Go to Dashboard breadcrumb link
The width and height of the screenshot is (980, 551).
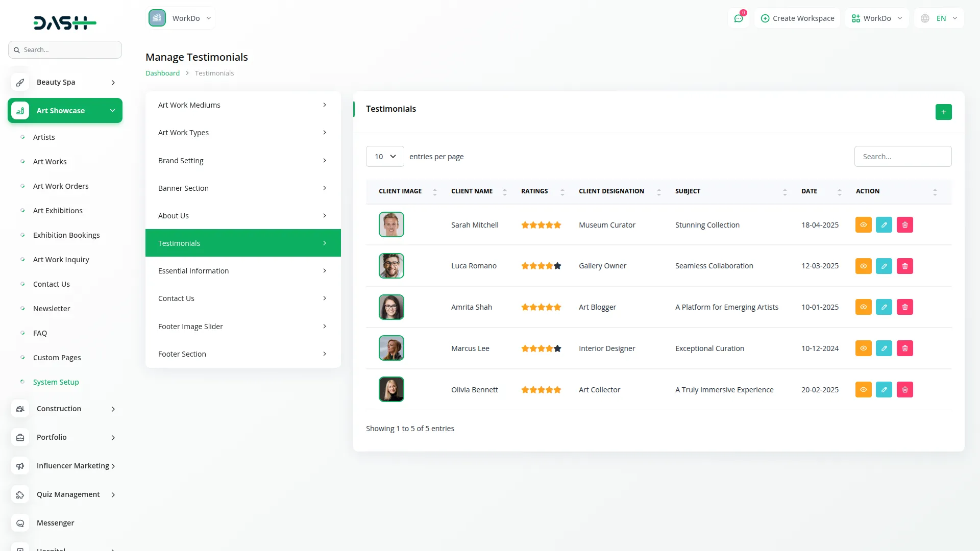[x=162, y=73]
